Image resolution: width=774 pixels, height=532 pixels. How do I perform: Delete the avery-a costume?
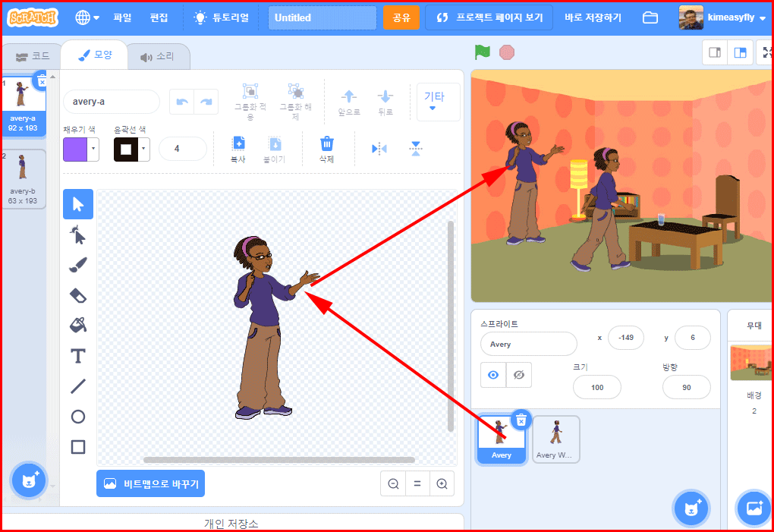pyautogui.click(x=42, y=81)
